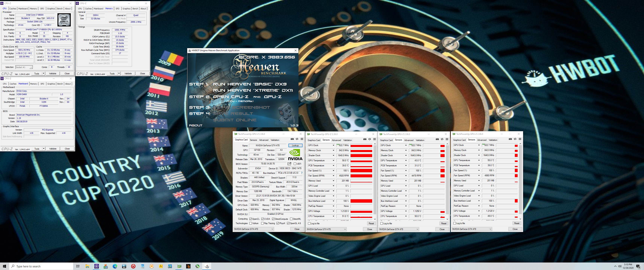The width and height of the screenshot is (644, 270).
Task: Open Task View on the taskbar
Action: click(78, 266)
